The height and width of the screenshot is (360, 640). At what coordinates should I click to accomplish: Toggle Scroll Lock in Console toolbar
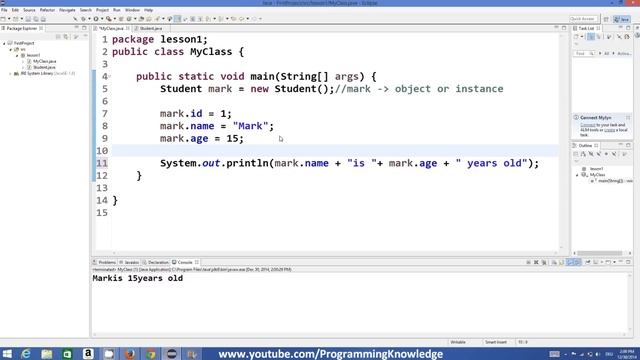point(561,262)
